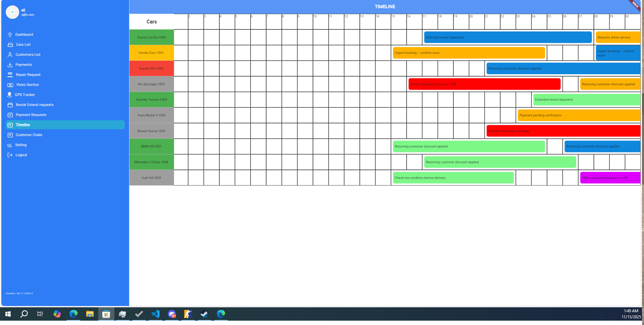Click the Rental Extend requests calendar icon

coord(10,105)
